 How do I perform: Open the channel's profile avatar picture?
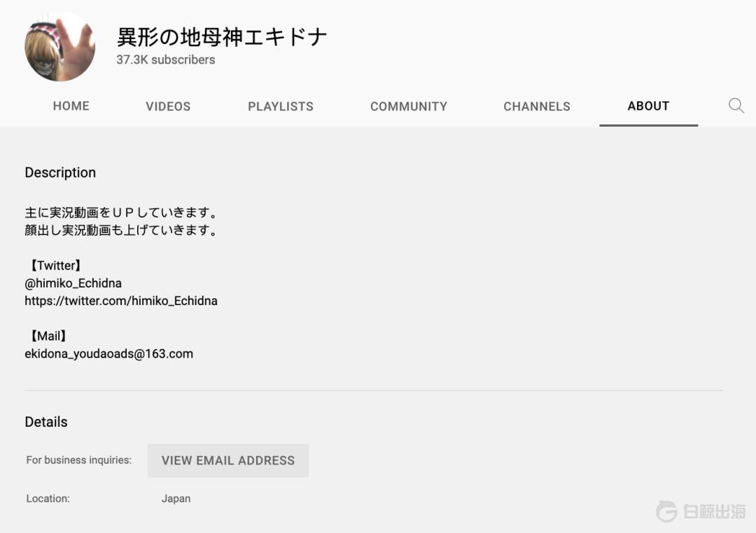tap(60, 46)
